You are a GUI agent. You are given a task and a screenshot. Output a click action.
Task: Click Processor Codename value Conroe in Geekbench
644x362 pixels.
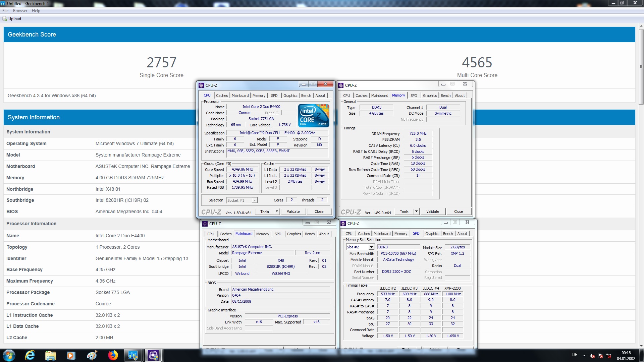[x=103, y=304]
